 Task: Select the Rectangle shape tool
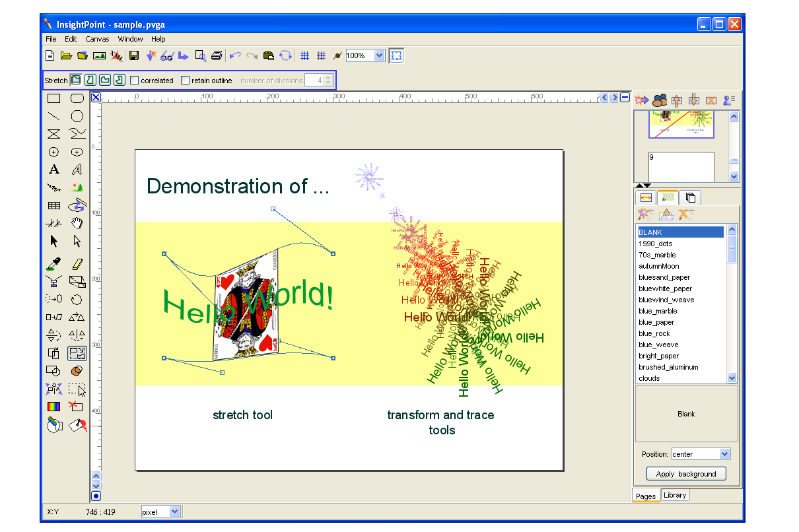(54, 99)
